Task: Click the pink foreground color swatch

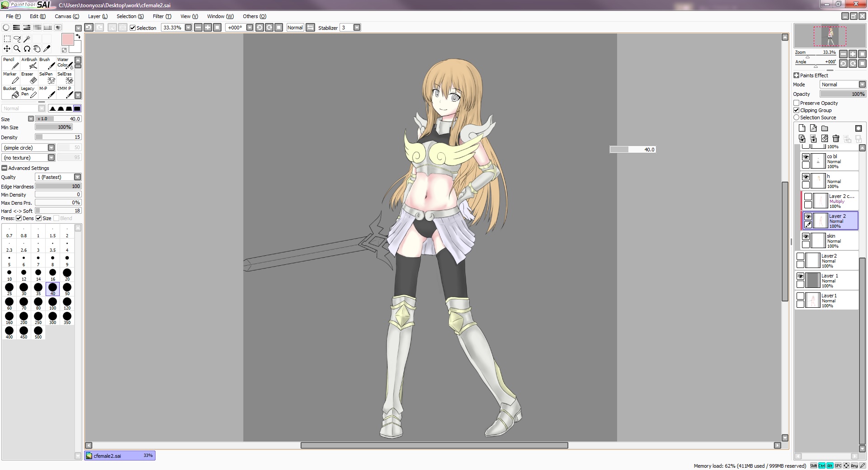Action: point(67,39)
